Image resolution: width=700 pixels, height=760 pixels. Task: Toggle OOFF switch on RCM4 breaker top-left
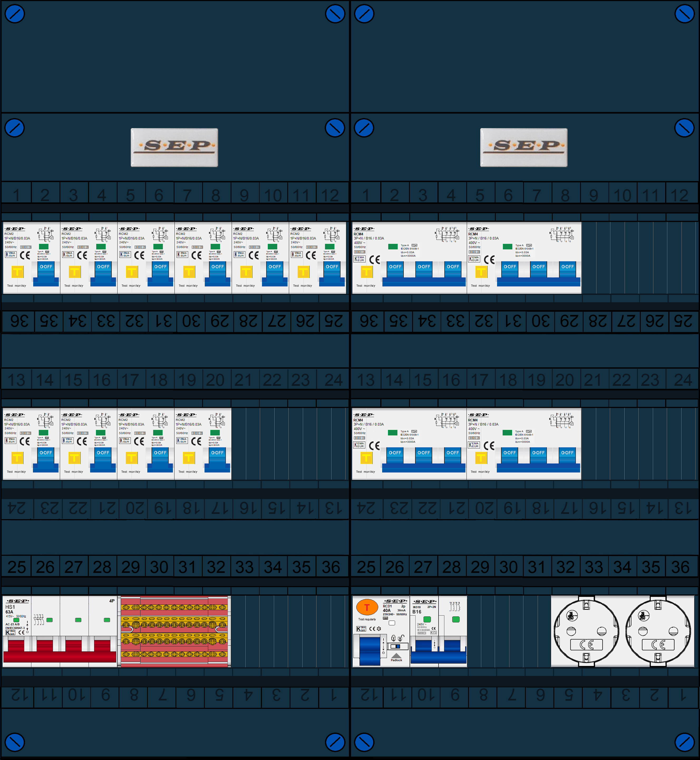pyautogui.click(x=398, y=265)
